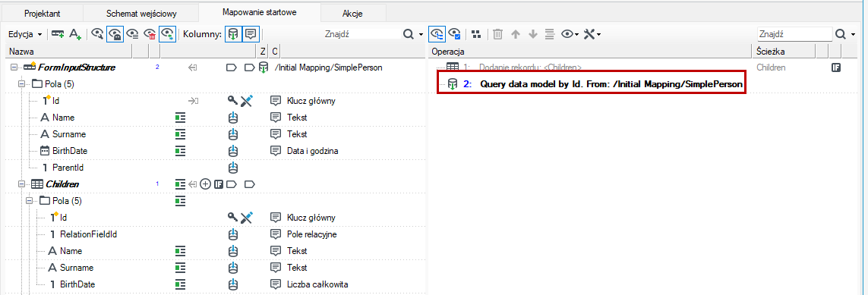Toggle the eye with padlock view filter
This screenshot has width=868, height=295.
[x=115, y=34]
